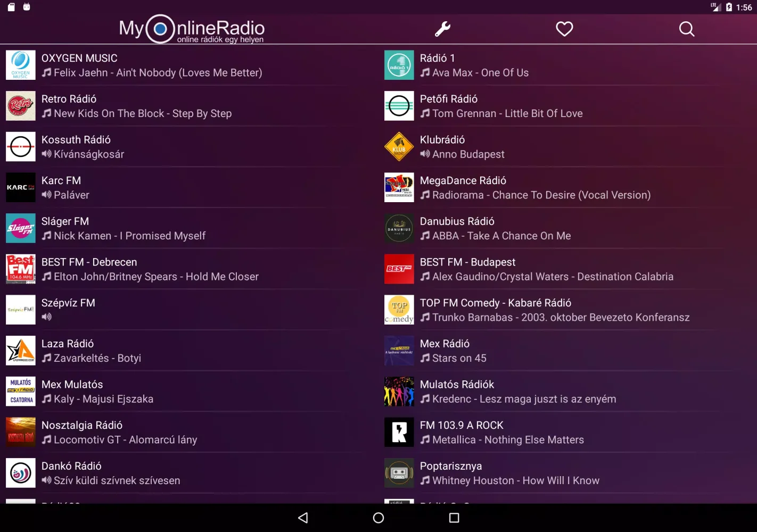This screenshot has height=532, width=757.
Task: Tap the Mex Mulatós station logo
Action: tap(21, 392)
